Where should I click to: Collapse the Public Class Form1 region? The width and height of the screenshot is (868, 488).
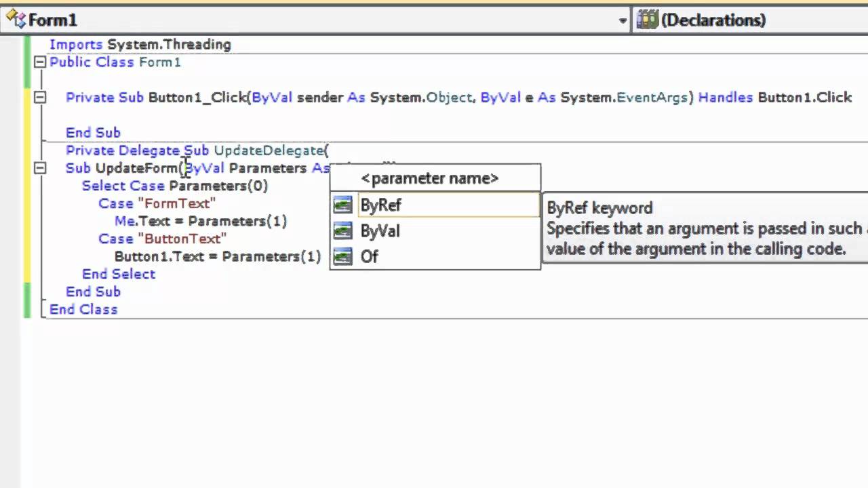40,62
